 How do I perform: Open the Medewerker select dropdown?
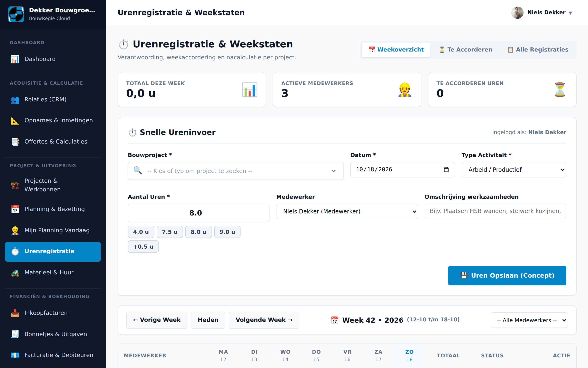tap(347, 211)
